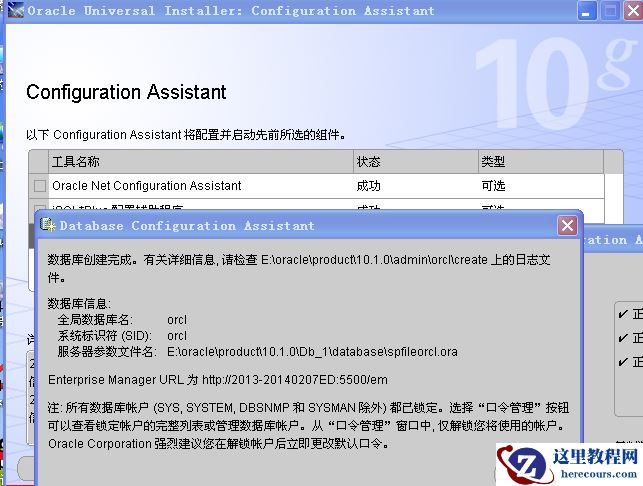The image size is (643, 486).
Task: Click the Database Configuration Assistant title icon
Action: [x=47, y=225]
